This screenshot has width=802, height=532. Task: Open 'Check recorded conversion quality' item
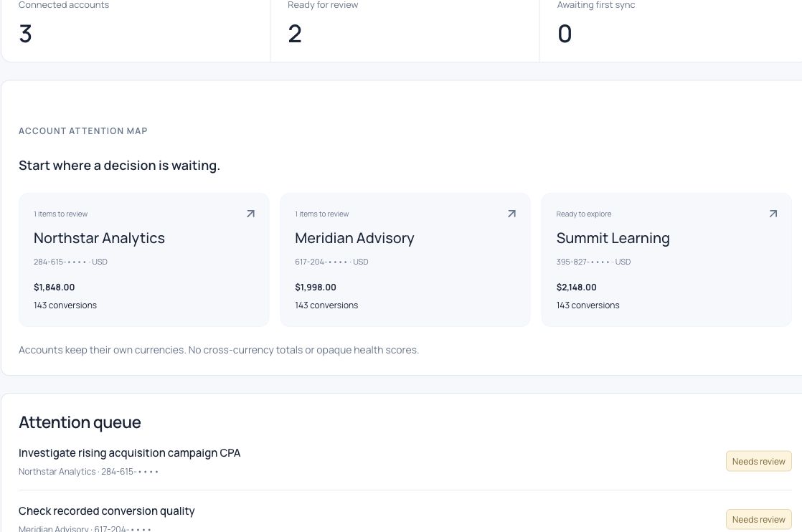106,511
